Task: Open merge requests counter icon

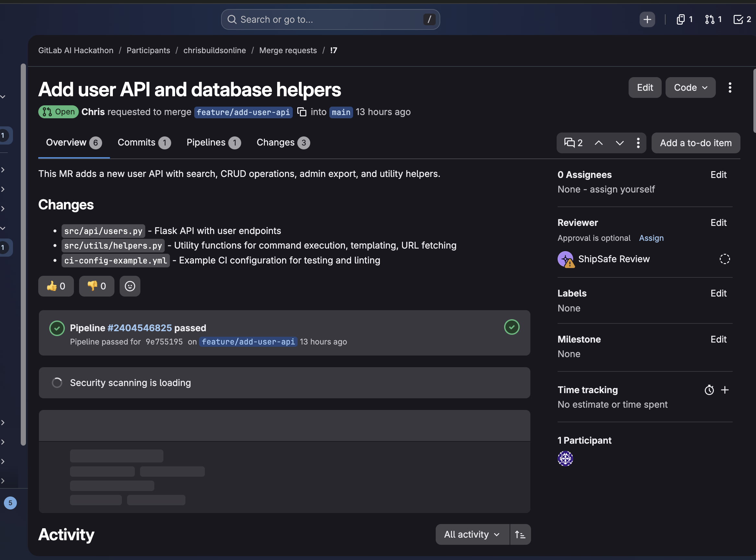Action: point(713,19)
